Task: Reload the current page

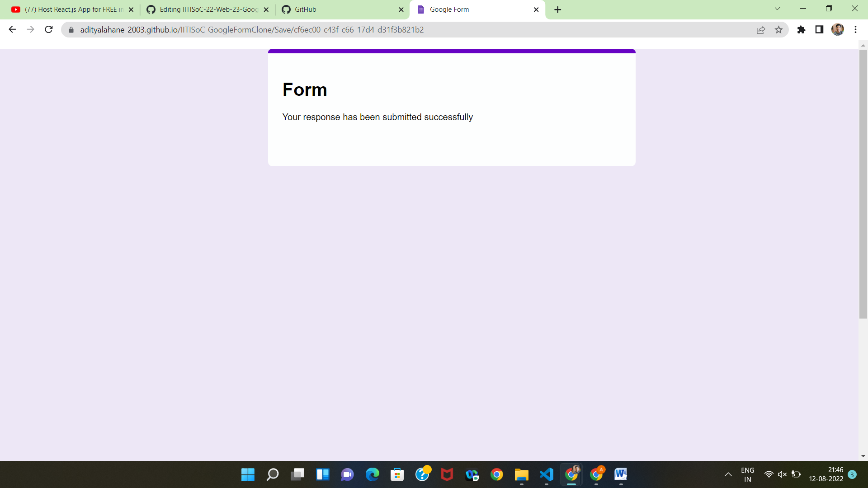Action: 49,30
